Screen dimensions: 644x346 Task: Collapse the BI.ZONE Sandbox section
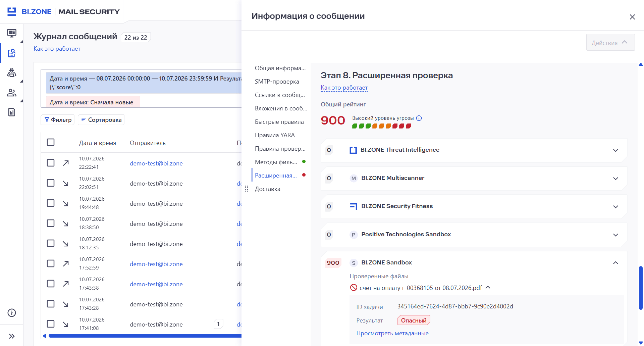coord(615,263)
